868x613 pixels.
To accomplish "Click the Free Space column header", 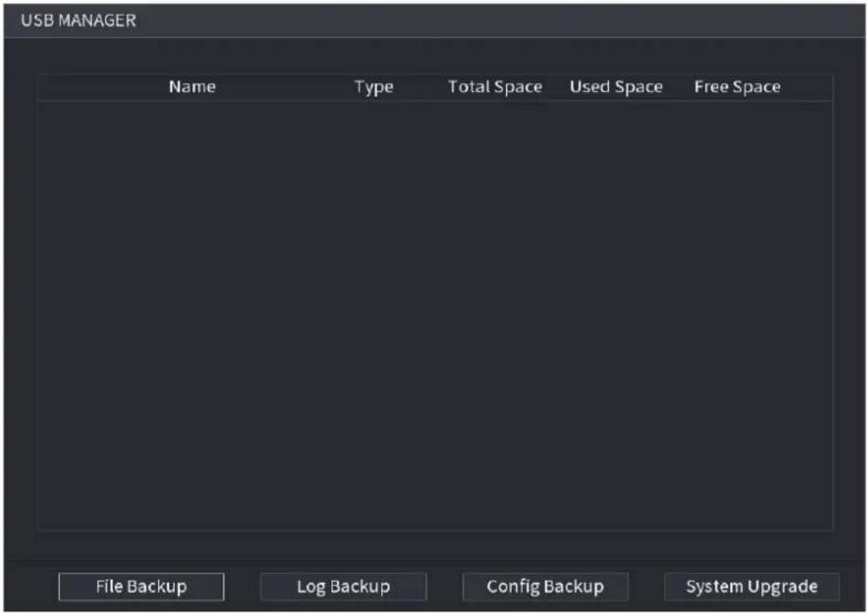I will (737, 87).
